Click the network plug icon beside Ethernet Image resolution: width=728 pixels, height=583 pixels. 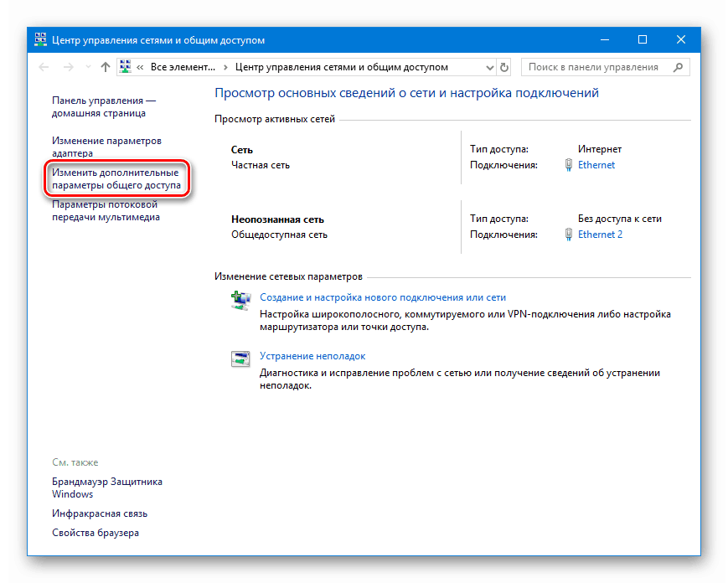pos(569,165)
